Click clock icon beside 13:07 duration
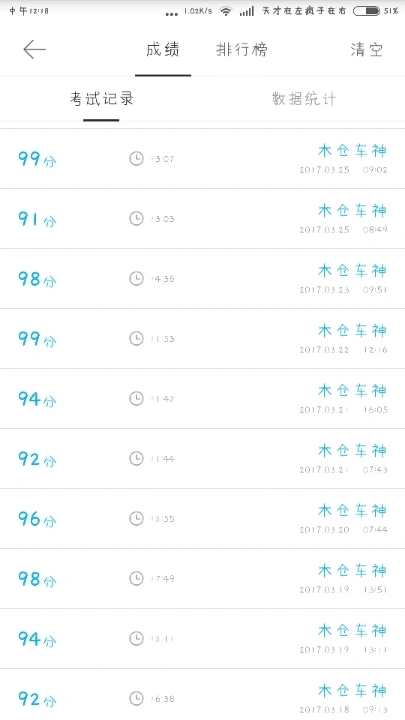The height and width of the screenshot is (720, 405). 136,159
